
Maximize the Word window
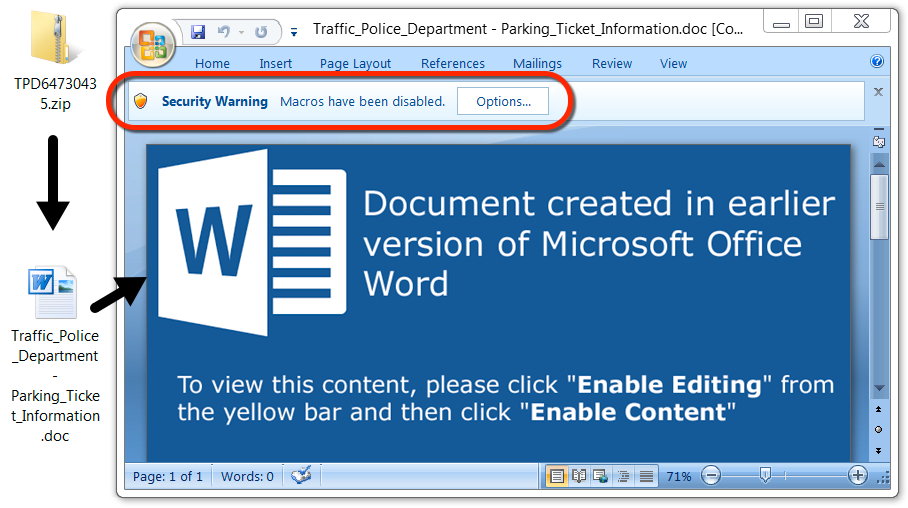tap(814, 22)
